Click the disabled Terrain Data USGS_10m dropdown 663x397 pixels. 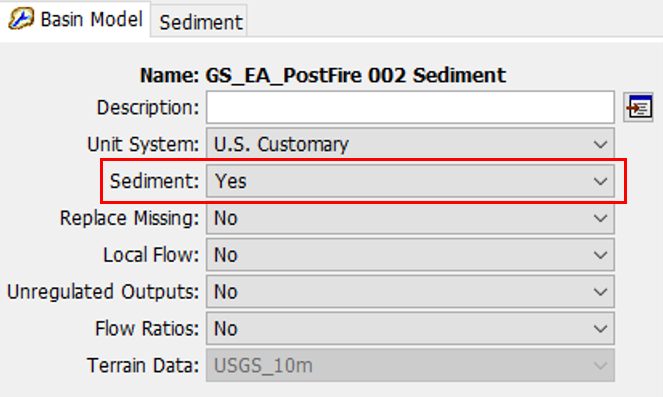410,365
